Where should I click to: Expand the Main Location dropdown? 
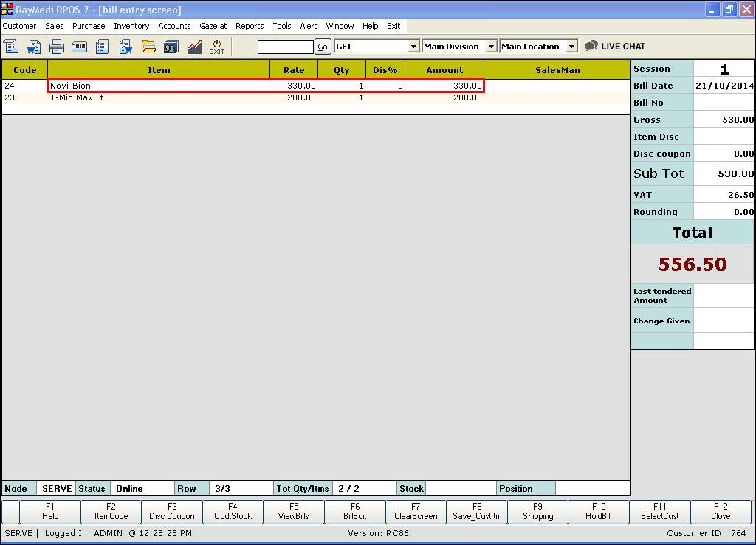click(571, 47)
